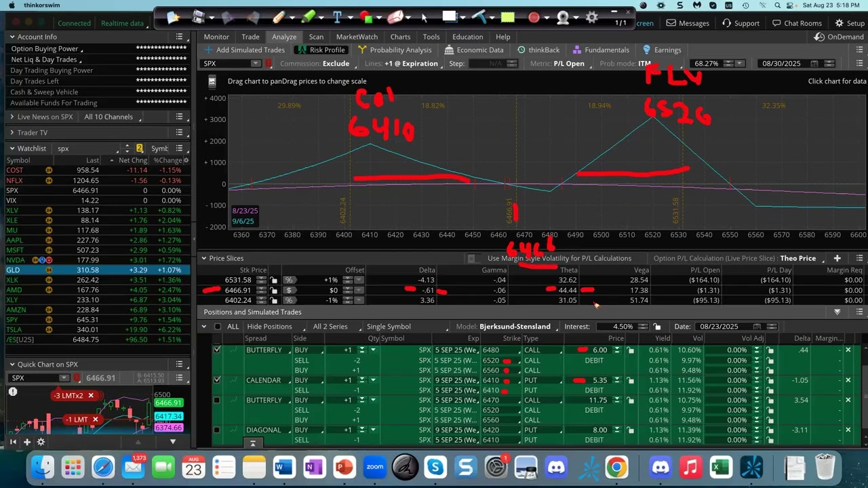Toggle the ALL positions checkbox
This screenshot has height=488, width=868.
(x=218, y=327)
